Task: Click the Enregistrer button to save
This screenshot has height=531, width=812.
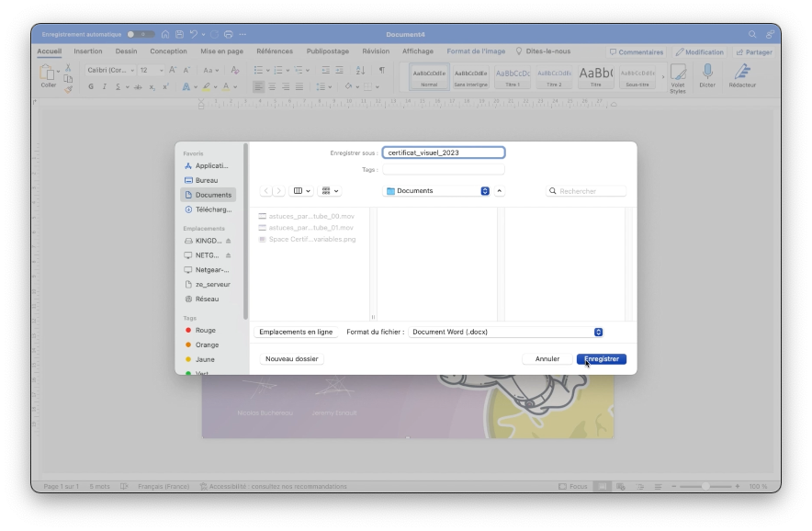Action: [601, 359]
